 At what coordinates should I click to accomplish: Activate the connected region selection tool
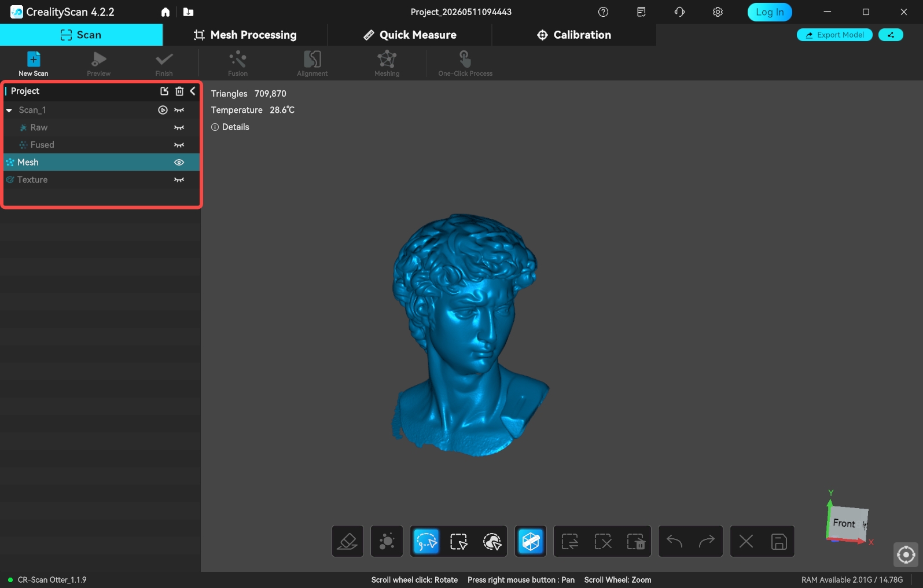coord(491,541)
